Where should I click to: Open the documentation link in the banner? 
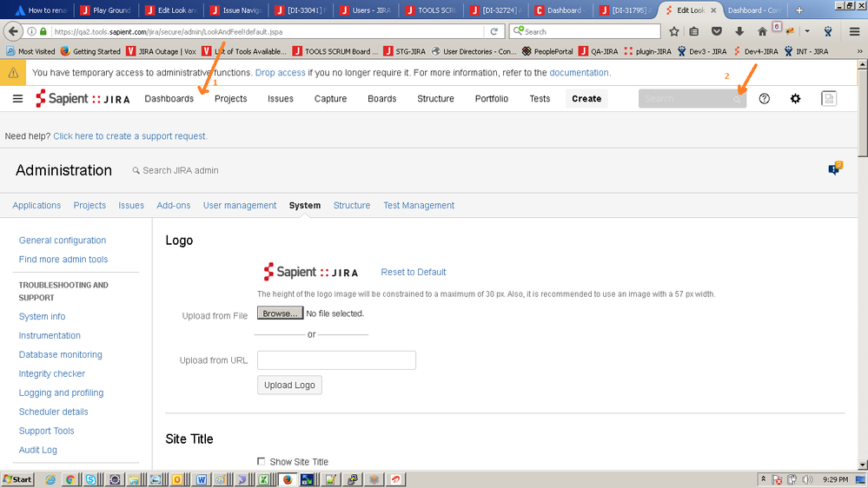tap(579, 72)
